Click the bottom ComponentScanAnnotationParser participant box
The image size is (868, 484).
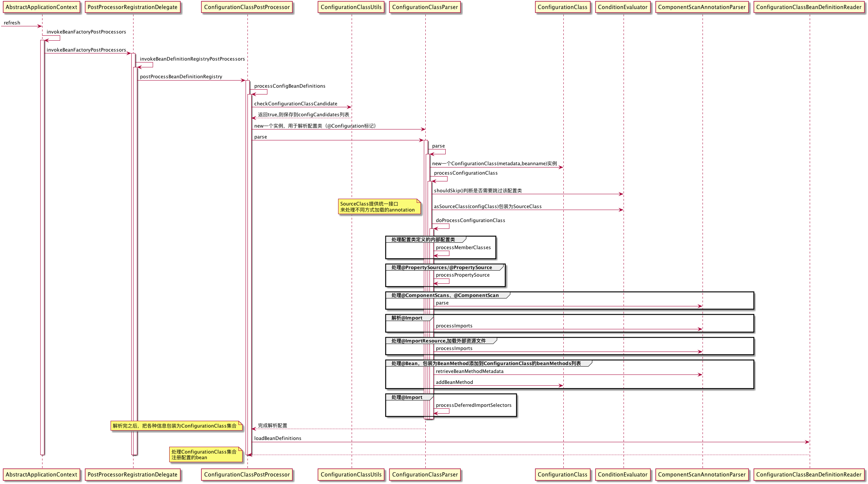click(702, 475)
